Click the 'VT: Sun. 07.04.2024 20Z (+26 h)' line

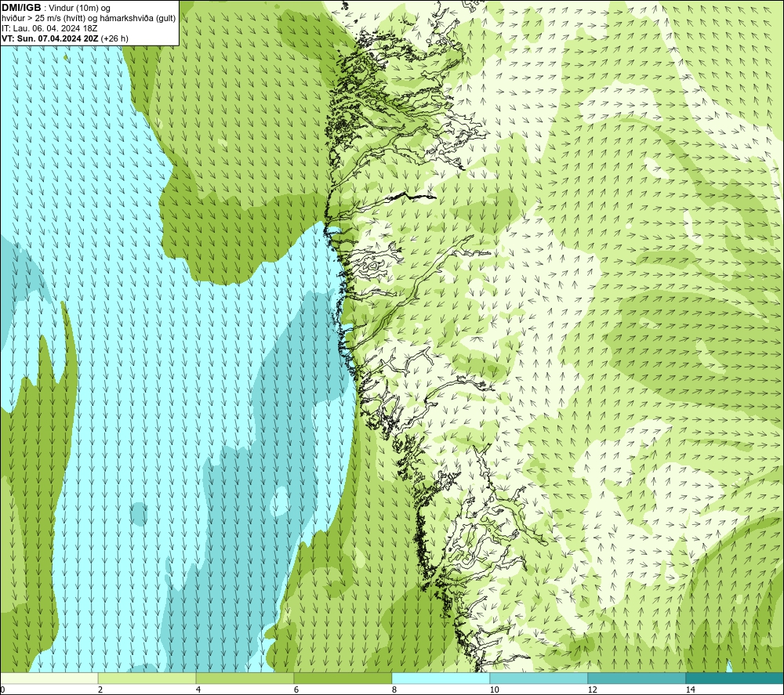pos(65,38)
